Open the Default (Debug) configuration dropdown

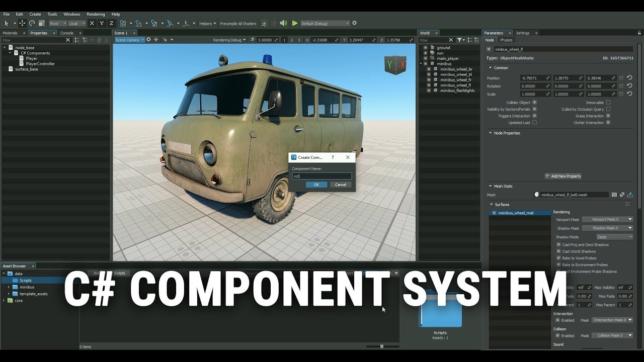tap(325, 23)
